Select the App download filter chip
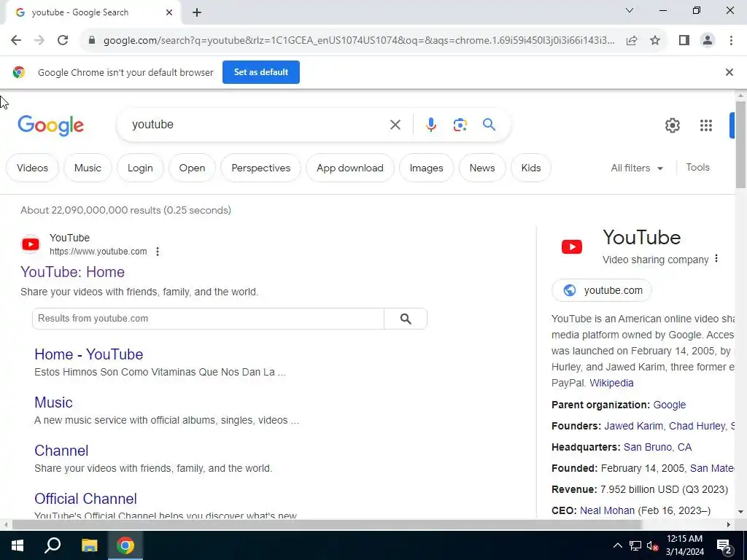 349,168
